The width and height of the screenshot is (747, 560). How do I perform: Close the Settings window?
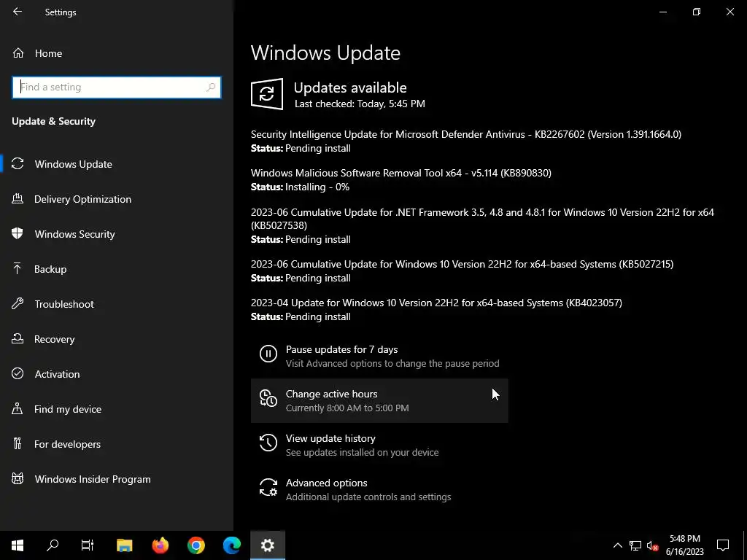(729, 12)
